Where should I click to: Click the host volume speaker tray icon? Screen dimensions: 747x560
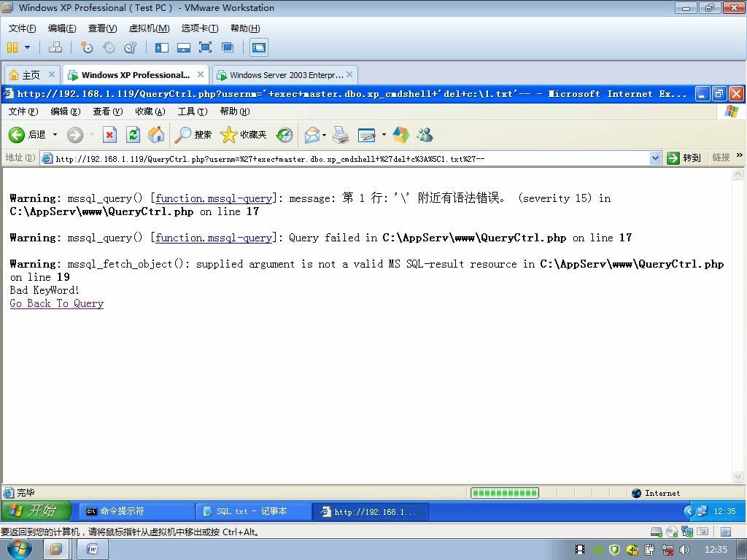click(684, 550)
